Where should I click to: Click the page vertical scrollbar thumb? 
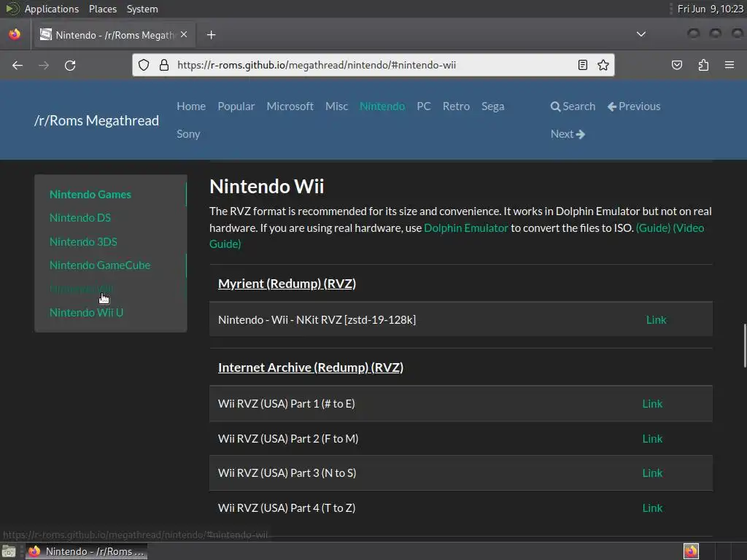click(745, 346)
